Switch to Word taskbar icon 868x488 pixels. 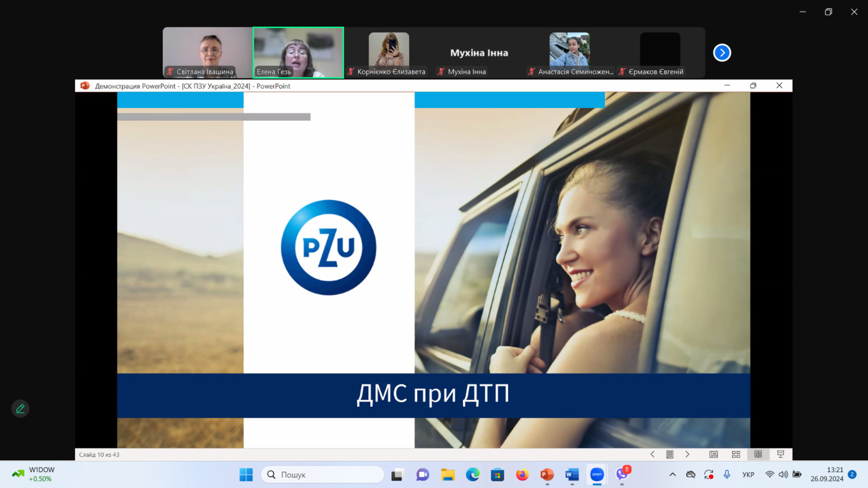click(x=572, y=475)
